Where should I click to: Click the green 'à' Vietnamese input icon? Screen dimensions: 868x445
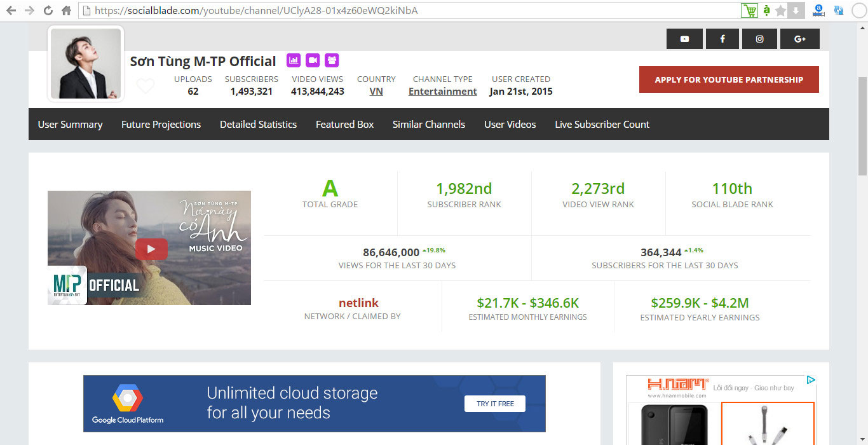[x=767, y=11]
